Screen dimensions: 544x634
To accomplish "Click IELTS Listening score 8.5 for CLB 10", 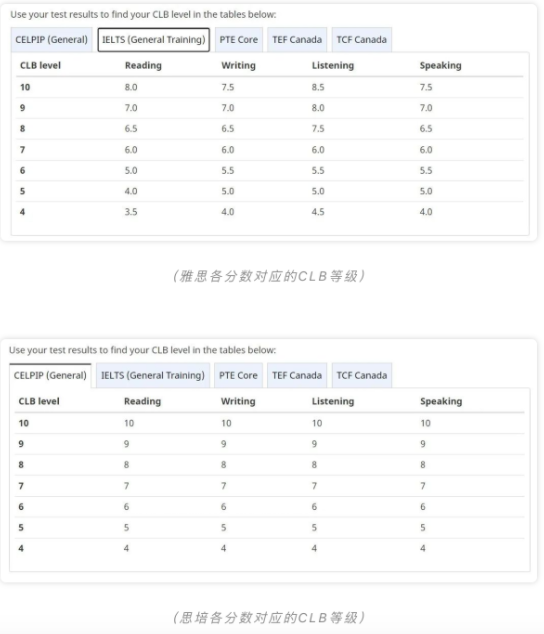I will tap(318, 87).
